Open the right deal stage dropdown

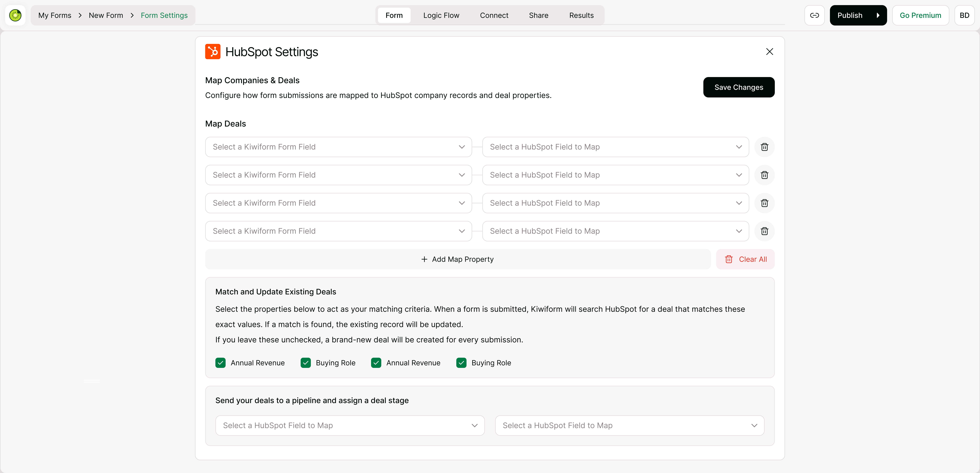pyautogui.click(x=630, y=425)
